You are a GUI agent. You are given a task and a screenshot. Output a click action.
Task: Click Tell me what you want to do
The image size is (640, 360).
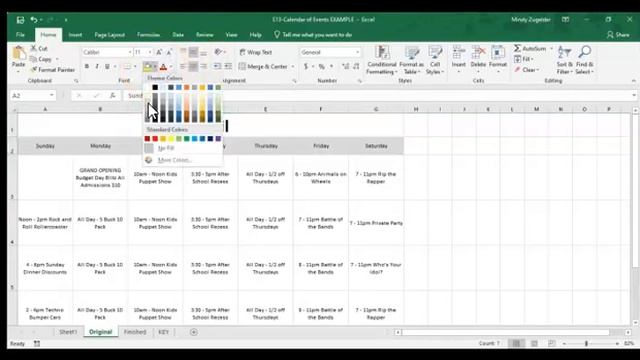coord(313,35)
